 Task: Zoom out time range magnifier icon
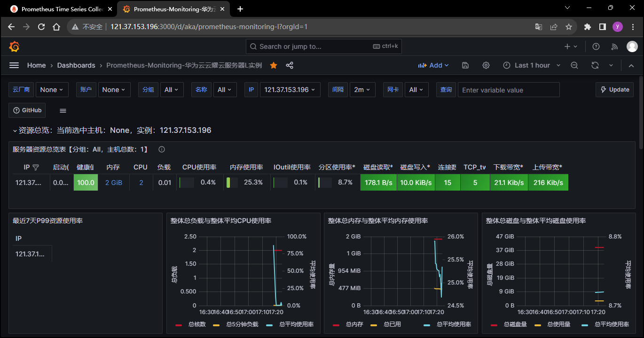574,65
